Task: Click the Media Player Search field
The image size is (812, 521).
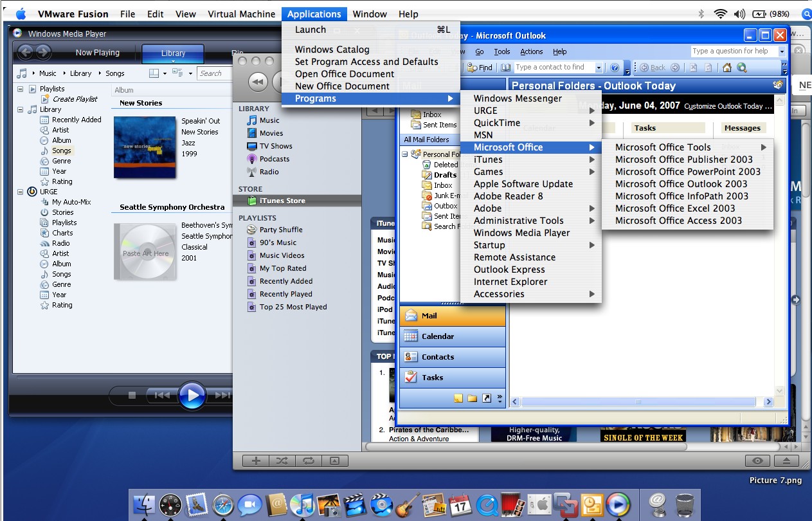Action: [x=214, y=73]
